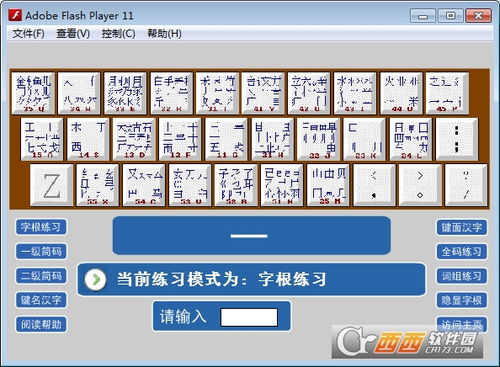Screen dimensions: 500x367
Task: Focus the 请输入 text input box
Action: tap(249, 317)
